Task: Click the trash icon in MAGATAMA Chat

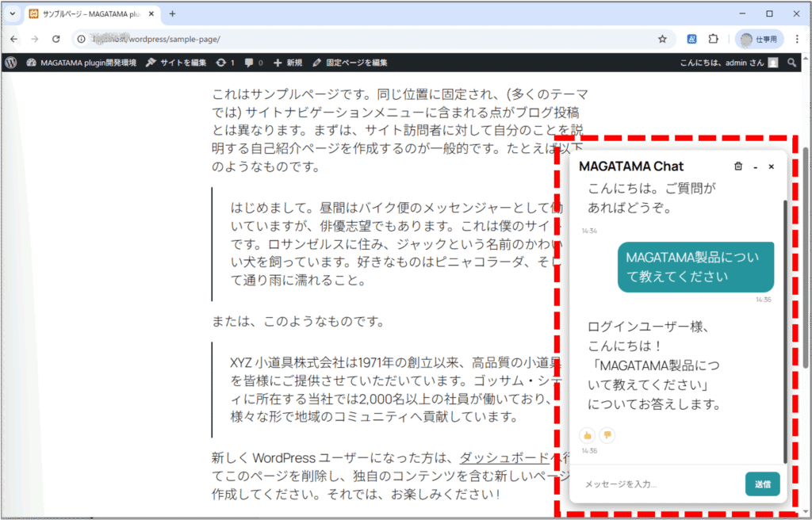Action: pyautogui.click(x=738, y=166)
